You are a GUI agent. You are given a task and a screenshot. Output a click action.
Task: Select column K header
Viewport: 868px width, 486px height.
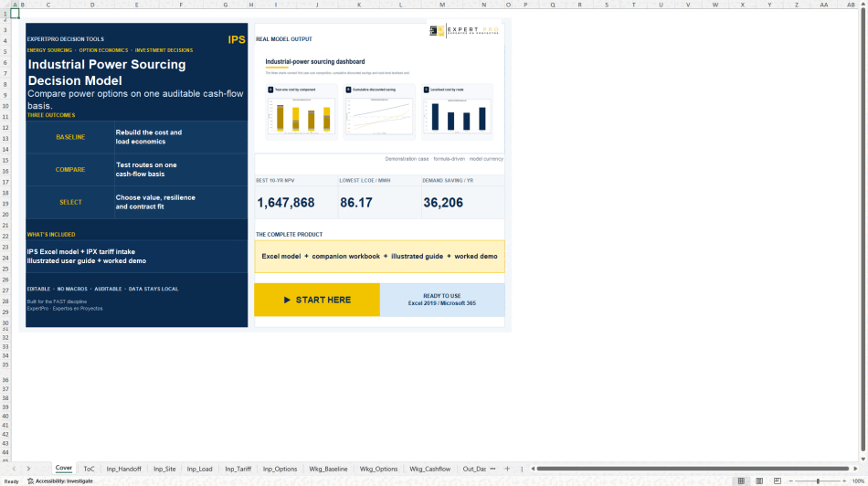(359, 5)
